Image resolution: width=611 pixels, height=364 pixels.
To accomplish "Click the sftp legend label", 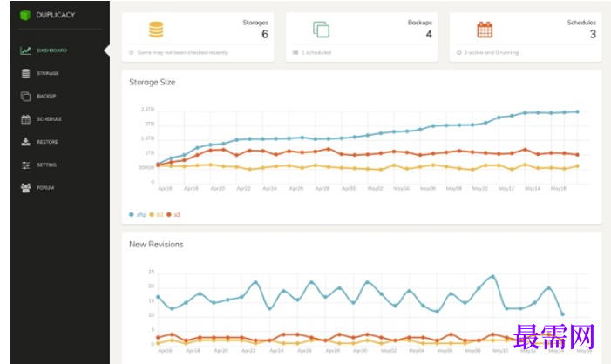I will click(x=141, y=214).
